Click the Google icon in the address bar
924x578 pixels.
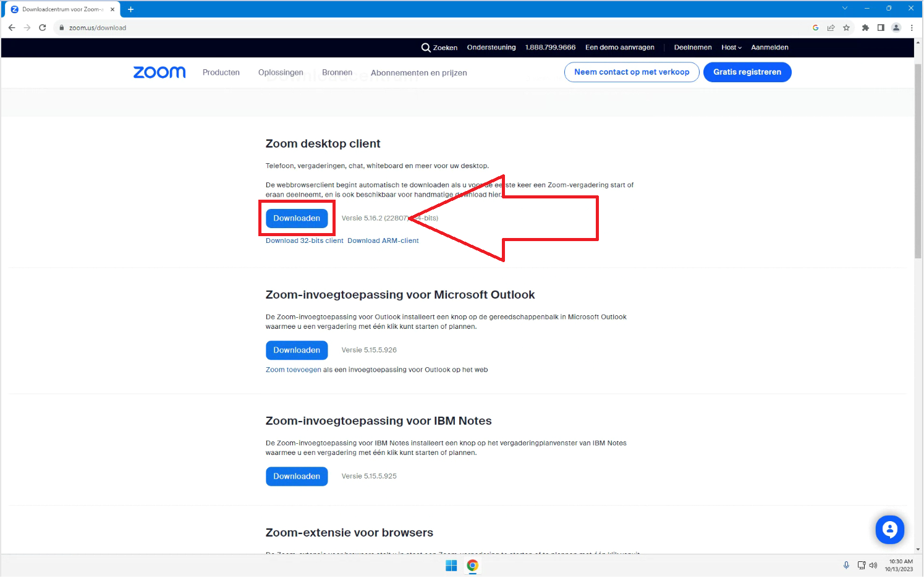tap(816, 28)
